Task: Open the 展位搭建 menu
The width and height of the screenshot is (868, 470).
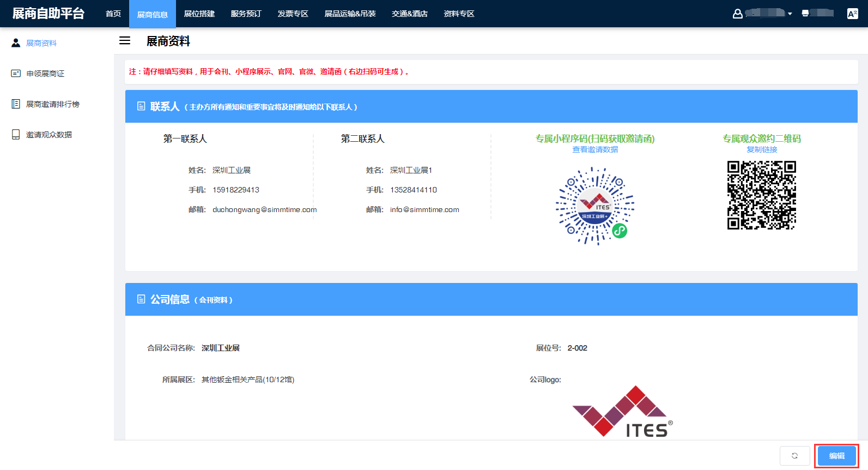Action: 199,14
